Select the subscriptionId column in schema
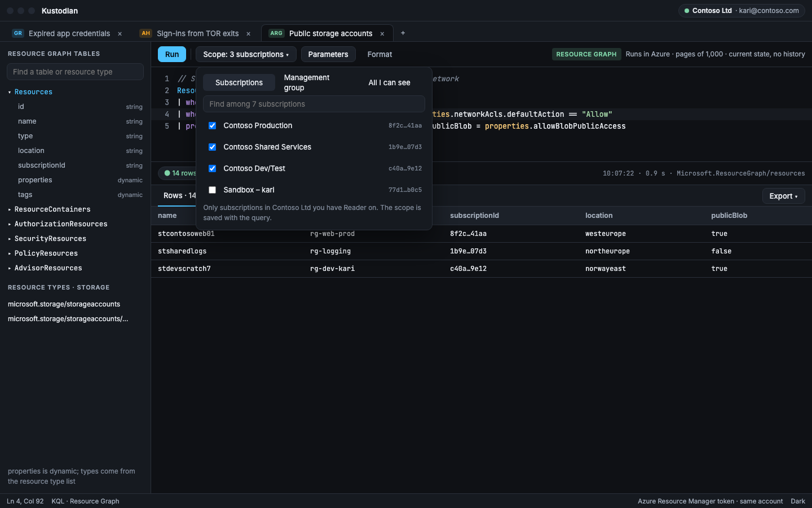Image resolution: width=812 pixels, height=508 pixels. pyautogui.click(x=75, y=165)
